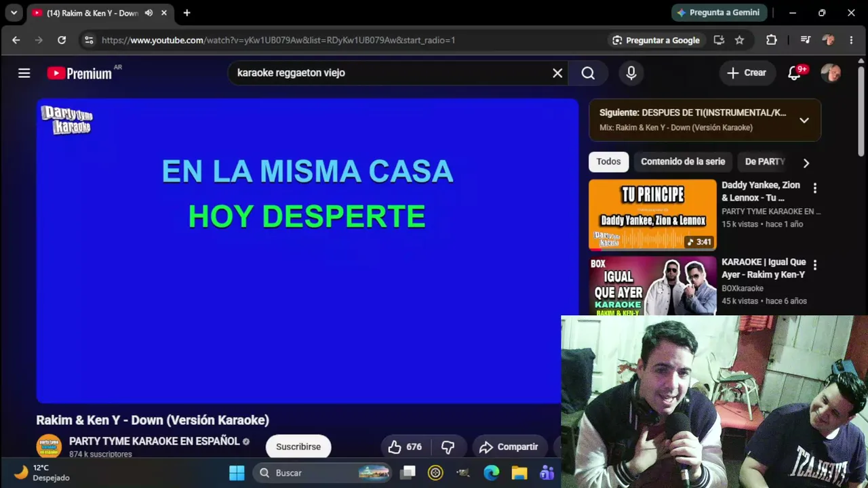The height and width of the screenshot is (488, 868).
Task: Click the karaoke video player area
Action: [307, 251]
